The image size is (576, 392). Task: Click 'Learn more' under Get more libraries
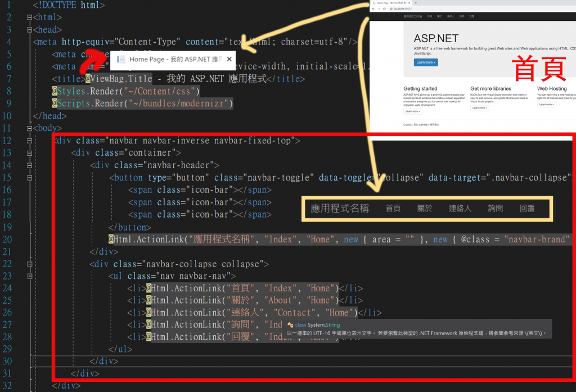pos(479,108)
